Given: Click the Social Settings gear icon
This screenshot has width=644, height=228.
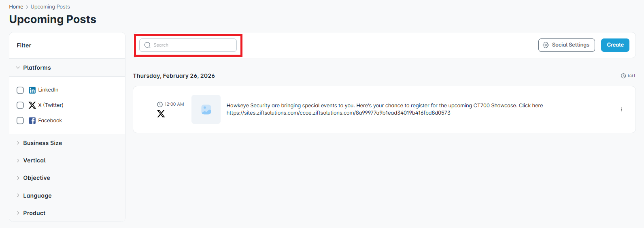Looking at the screenshot, I should (546, 45).
